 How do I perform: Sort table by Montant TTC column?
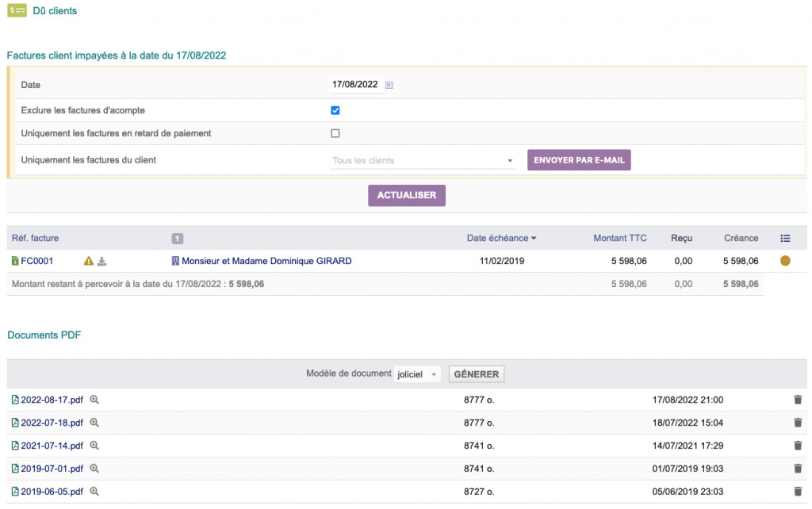click(x=619, y=238)
